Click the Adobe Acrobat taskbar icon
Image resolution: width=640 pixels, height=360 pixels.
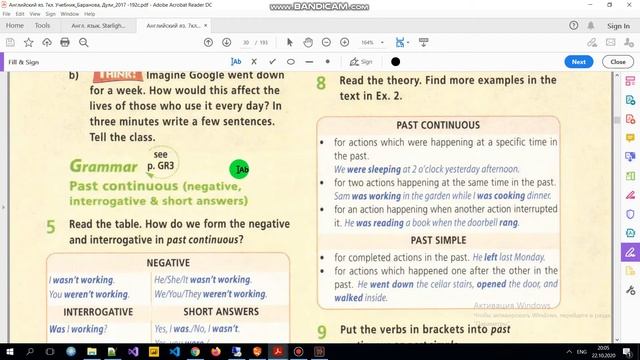pos(278,351)
